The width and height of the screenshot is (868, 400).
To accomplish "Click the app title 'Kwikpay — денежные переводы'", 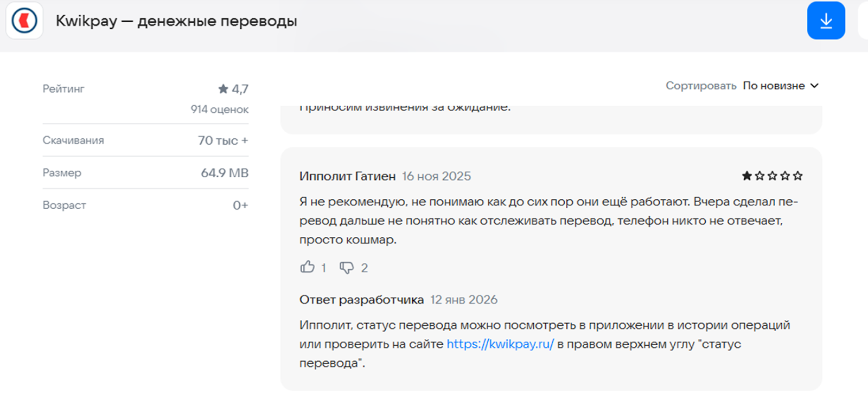I will [176, 21].
